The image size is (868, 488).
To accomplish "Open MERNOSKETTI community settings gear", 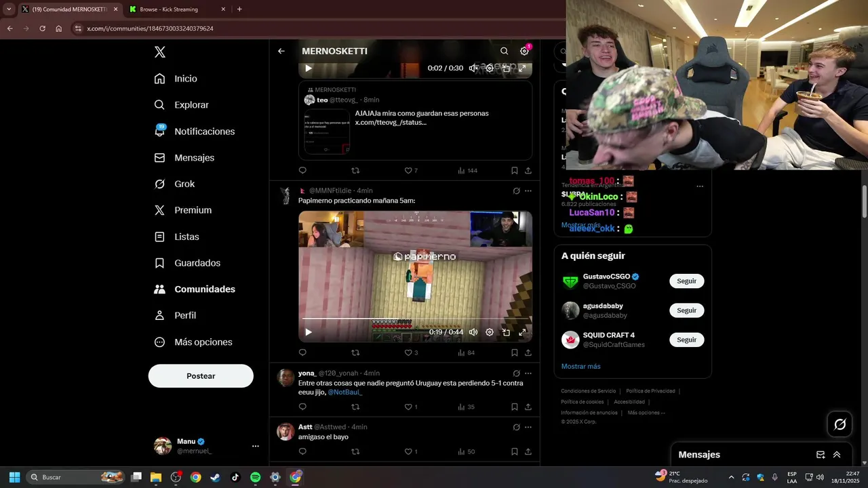I will pyautogui.click(x=524, y=51).
